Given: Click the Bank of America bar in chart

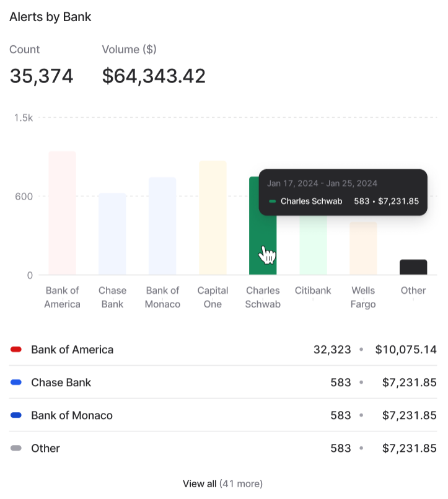Looking at the screenshot, I should pos(62,213).
